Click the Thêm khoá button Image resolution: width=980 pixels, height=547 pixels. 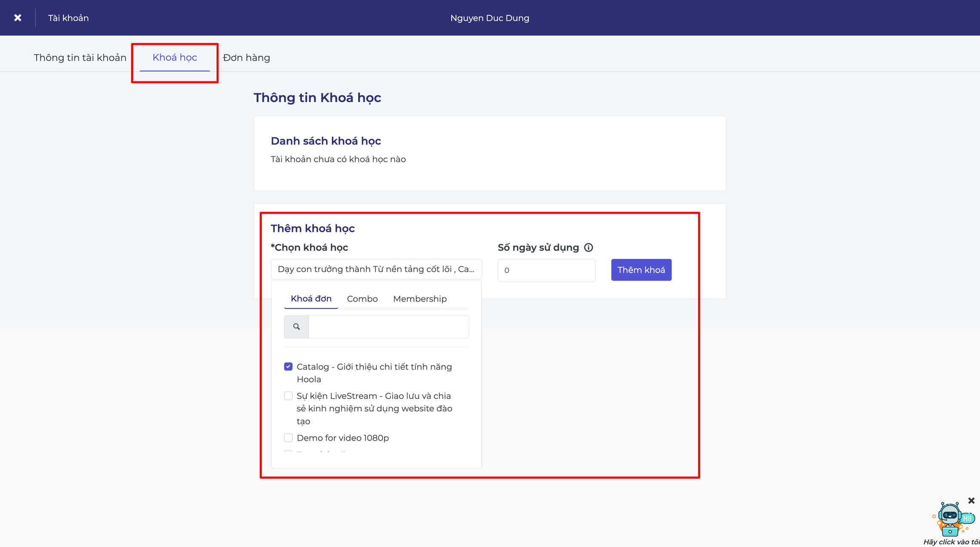(x=641, y=270)
